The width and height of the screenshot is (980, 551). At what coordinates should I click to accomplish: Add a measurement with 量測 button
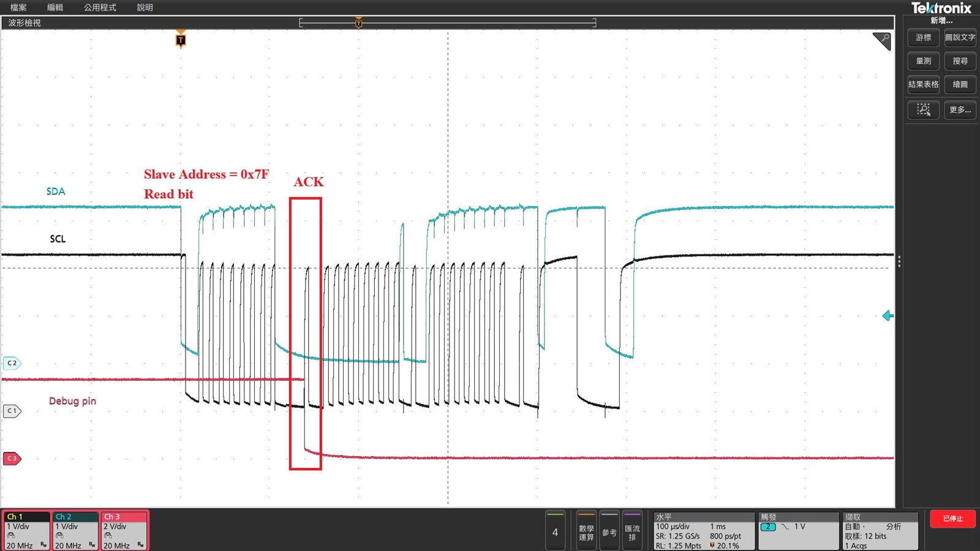(x=924, y=61)
